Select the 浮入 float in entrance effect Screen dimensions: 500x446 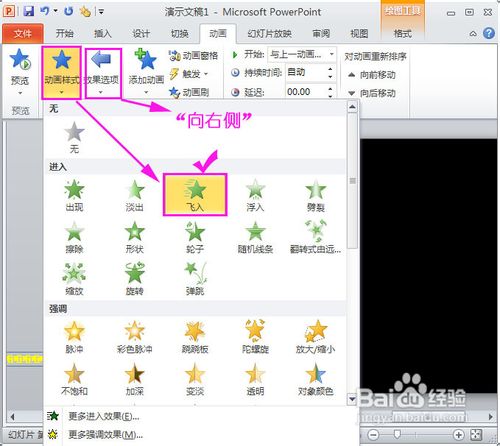tap(255, 195)
